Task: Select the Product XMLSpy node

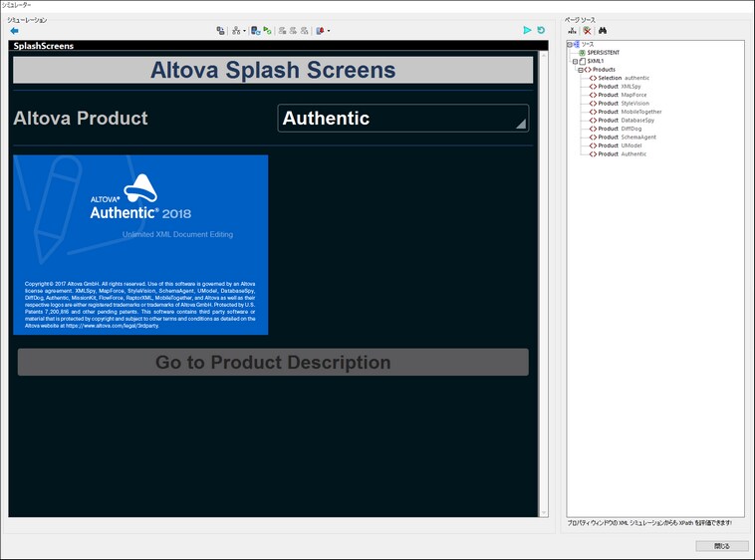Action: [x=616, y=87]
